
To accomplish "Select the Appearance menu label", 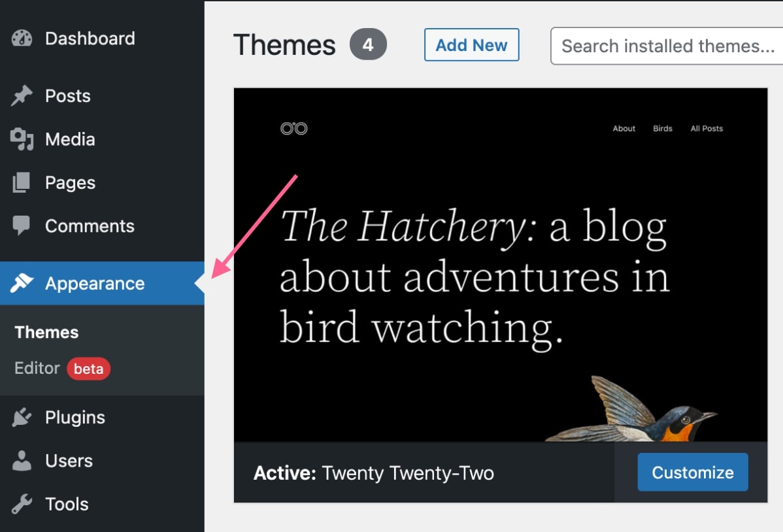I will pyautogui.click(x=95, y=284).
